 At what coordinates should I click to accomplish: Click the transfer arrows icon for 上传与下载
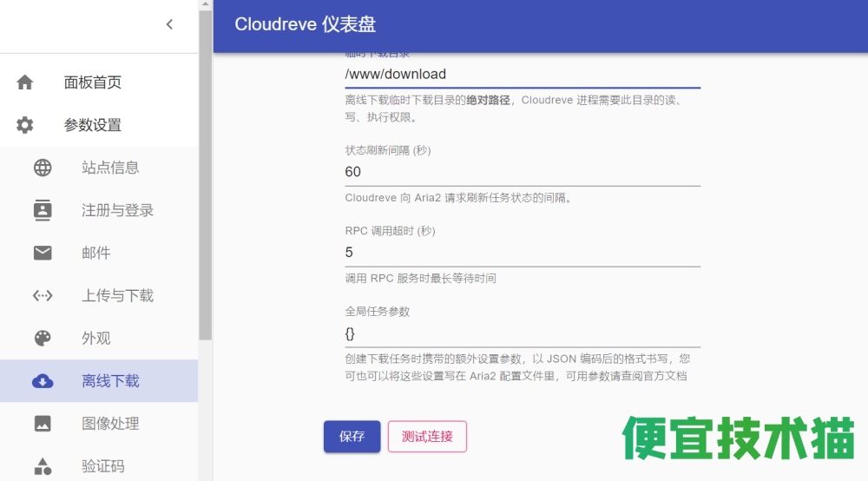point(43,295)
